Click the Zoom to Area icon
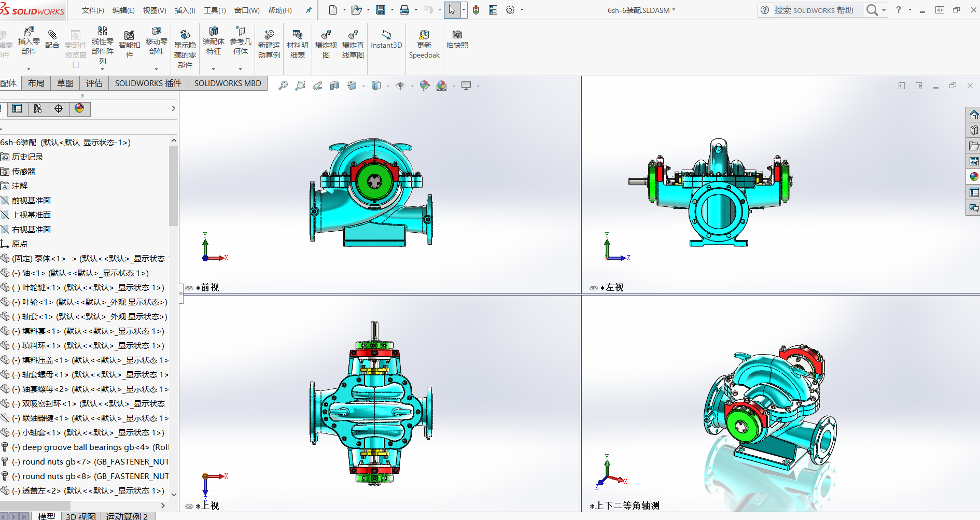This screenshot has width=980, height=520. tap(300, 86)
